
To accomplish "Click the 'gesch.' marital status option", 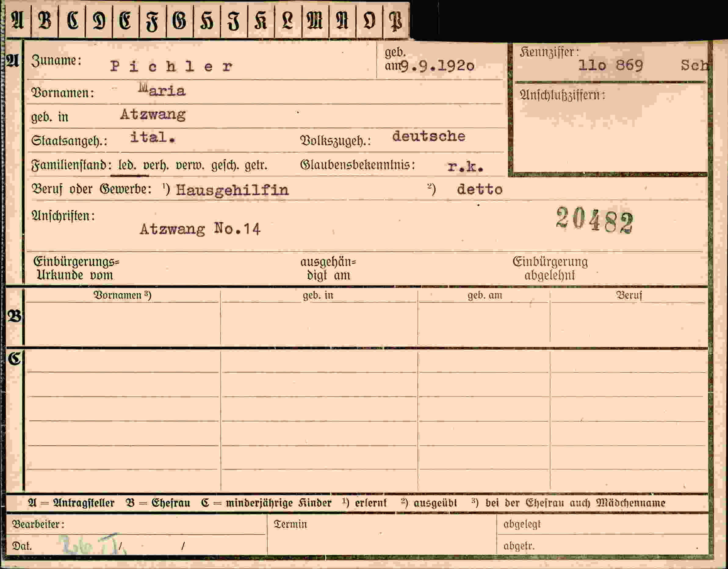I will pyautogui.click(x=225, y=165).
